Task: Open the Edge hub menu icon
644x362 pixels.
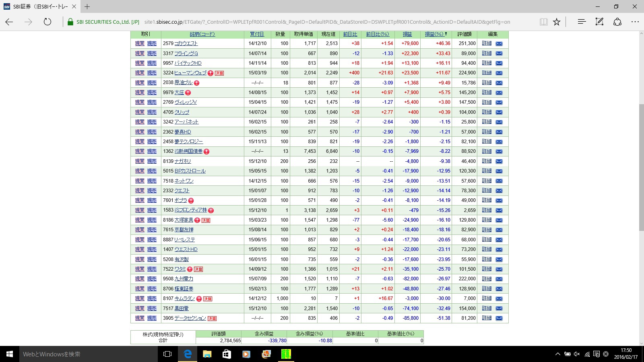Action: click(x=582, y=22)
